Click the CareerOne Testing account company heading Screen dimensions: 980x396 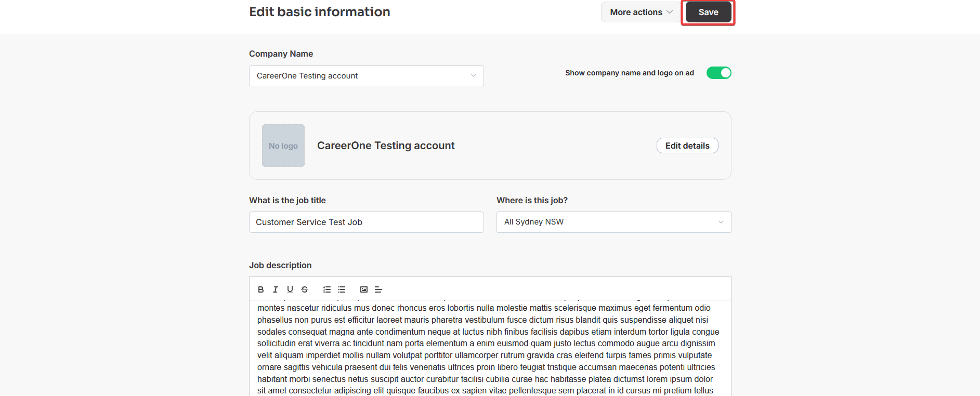click(386, 146)
